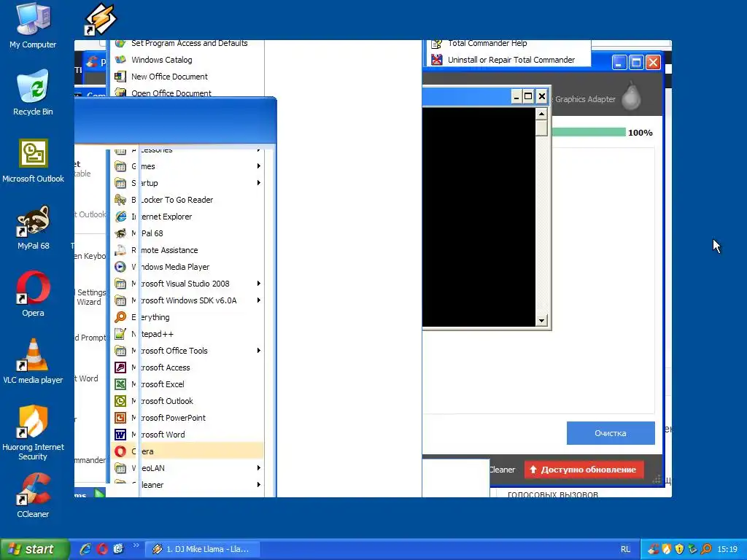Click the Microsoft Excel menu icon
This screenshot has width=747, height=560.
(120, 384)
